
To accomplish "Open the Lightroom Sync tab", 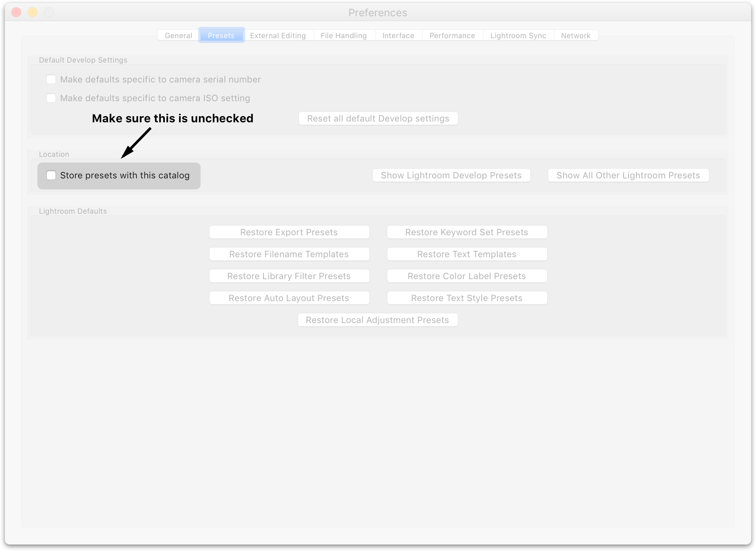I will click(x=518, y=36).
